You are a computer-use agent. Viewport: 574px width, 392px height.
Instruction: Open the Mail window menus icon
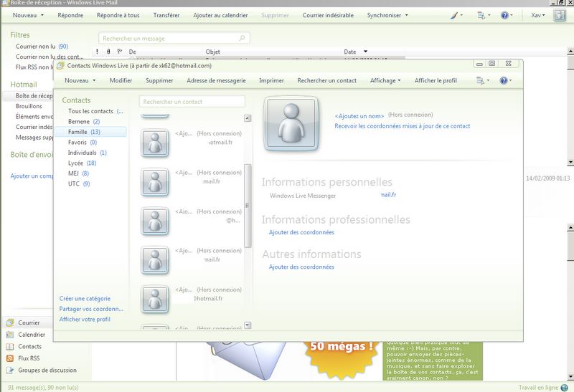[481, 15]
